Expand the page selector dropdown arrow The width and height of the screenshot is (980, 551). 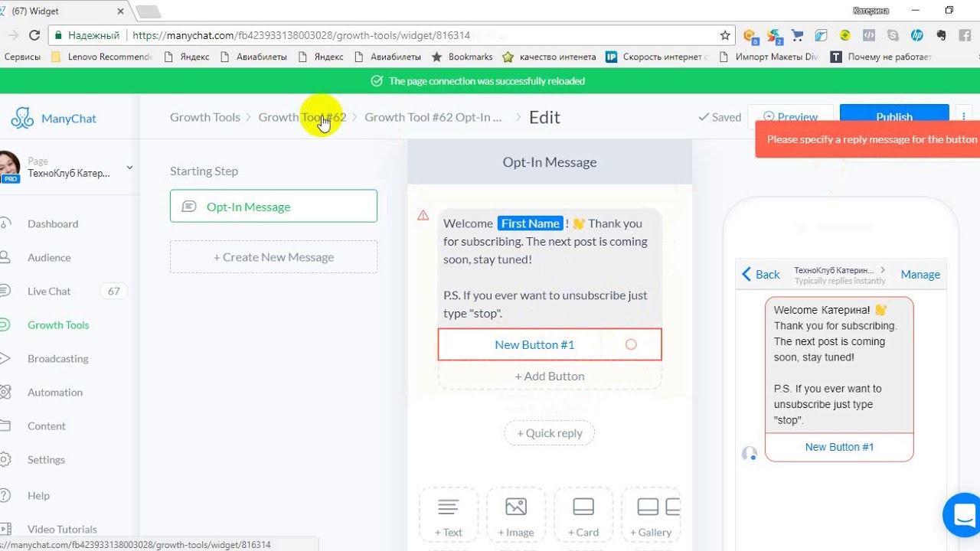click(129, 168)
